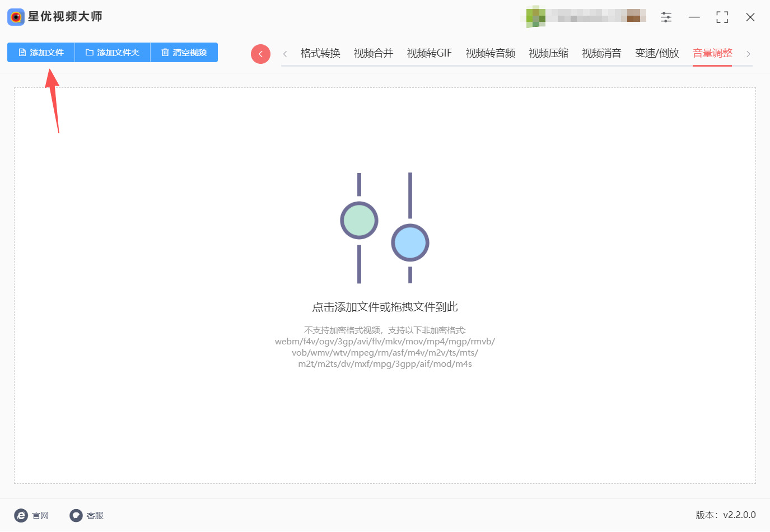
Task: Click the 添加文件 add file button
Action: coord(41,53)
